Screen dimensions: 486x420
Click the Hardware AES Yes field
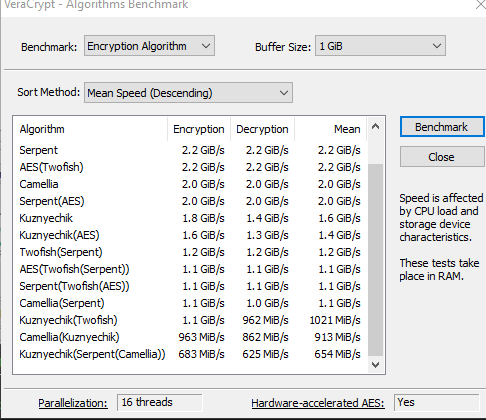click(x=437, y=402)
